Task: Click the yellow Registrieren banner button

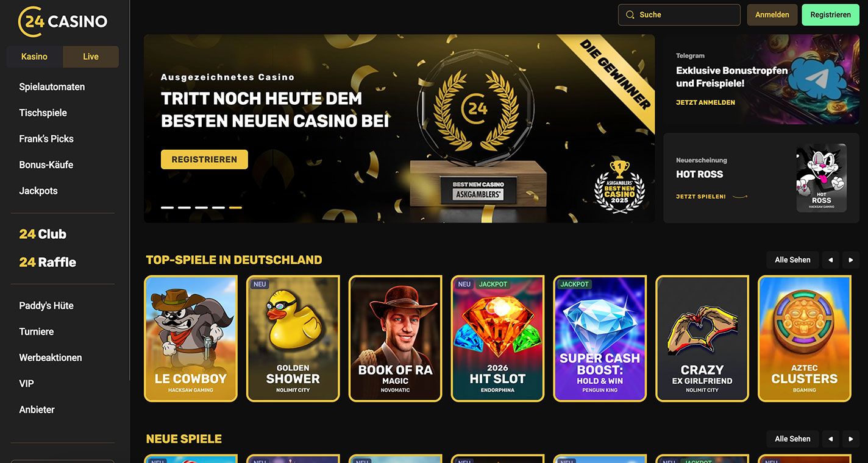Action: coord(204,160)
